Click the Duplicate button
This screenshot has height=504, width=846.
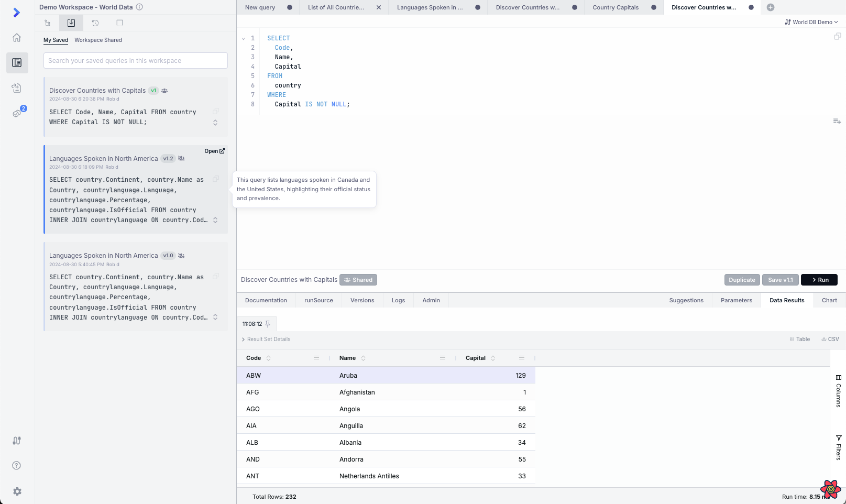click(742, 280)
